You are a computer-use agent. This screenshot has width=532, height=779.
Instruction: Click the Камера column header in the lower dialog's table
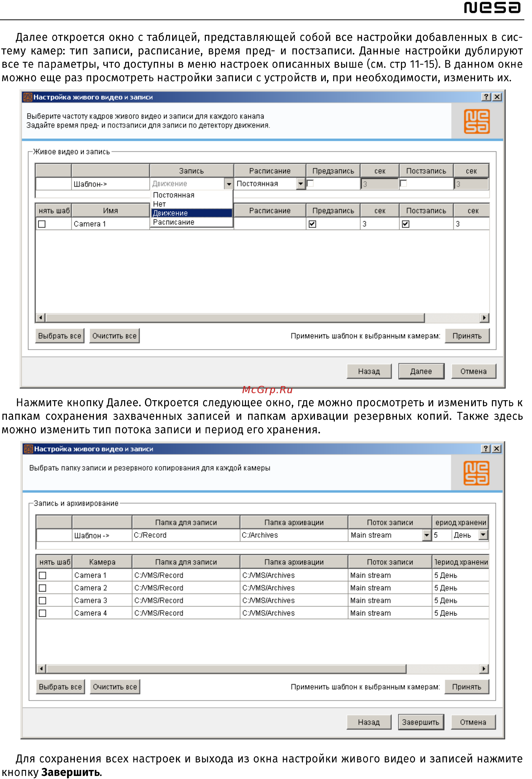tap(102, 562)
